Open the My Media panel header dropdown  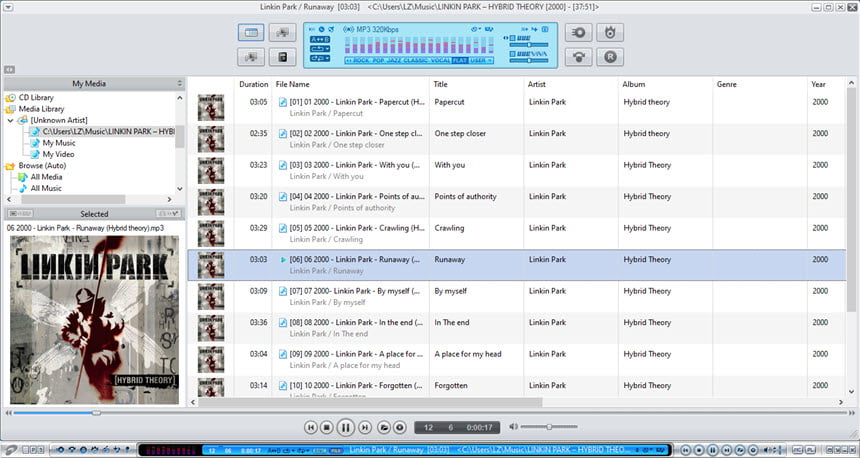point(179,83)
